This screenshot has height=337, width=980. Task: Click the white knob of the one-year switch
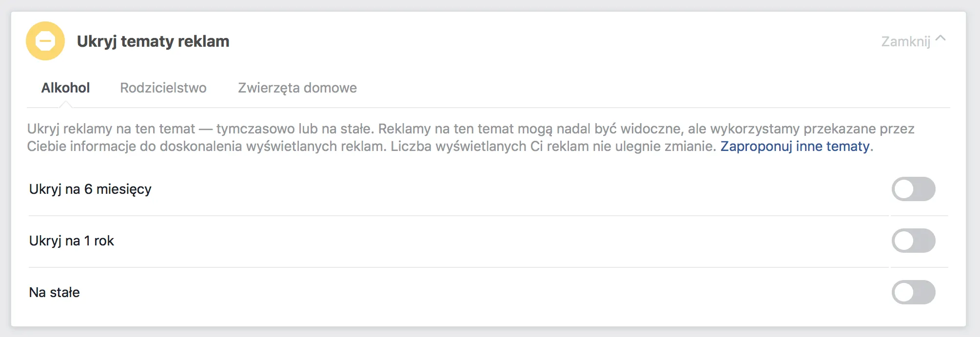pyautogui.click(x=904, y=241)
